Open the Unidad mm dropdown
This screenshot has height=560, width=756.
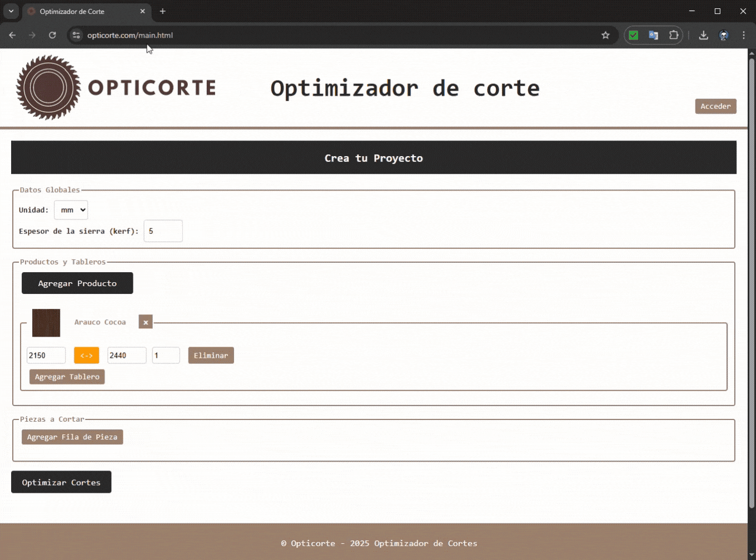tap(71, 210)
